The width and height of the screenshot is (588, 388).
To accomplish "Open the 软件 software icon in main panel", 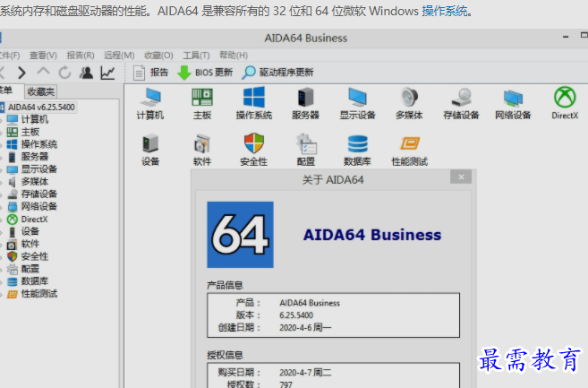I will click(x=202, y=150).
